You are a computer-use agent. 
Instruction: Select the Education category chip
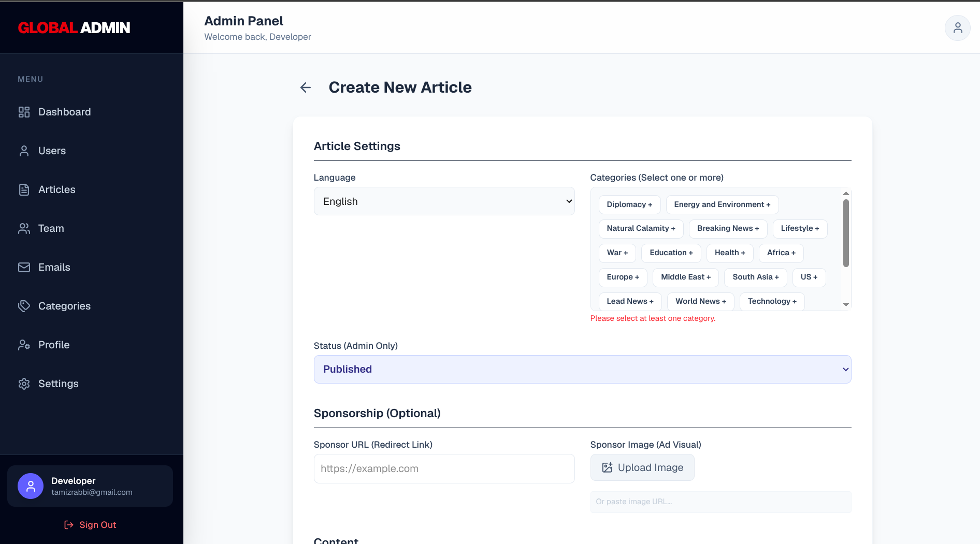671,253
